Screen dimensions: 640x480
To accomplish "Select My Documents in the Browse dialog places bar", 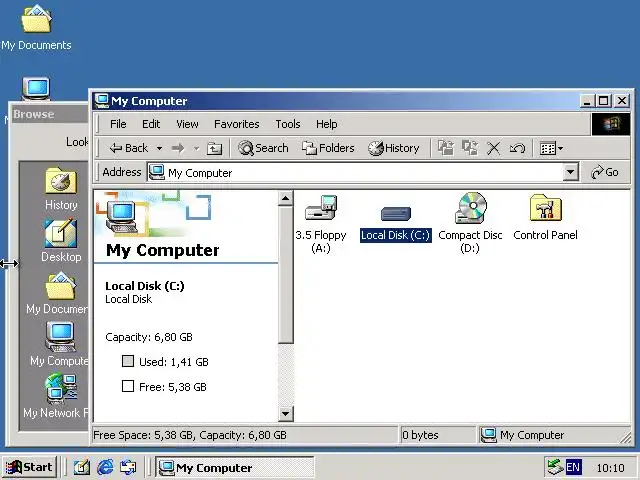I will tap(57, 293).
